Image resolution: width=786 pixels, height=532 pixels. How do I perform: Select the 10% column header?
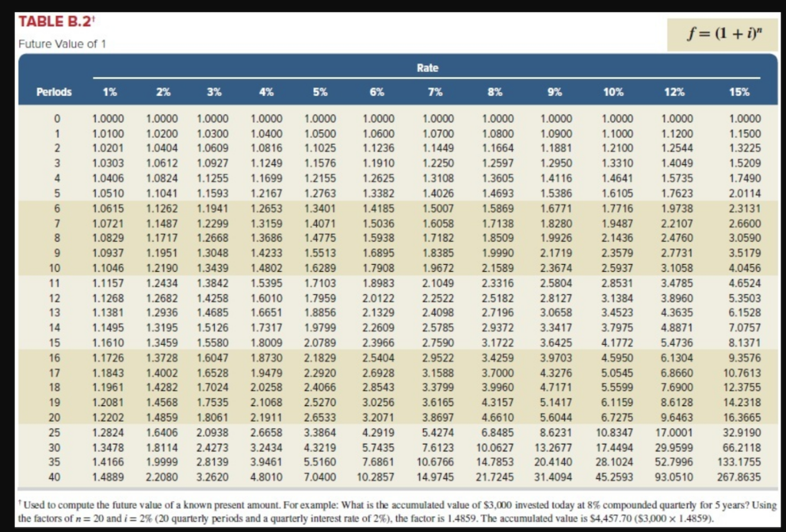pos(613,91)
